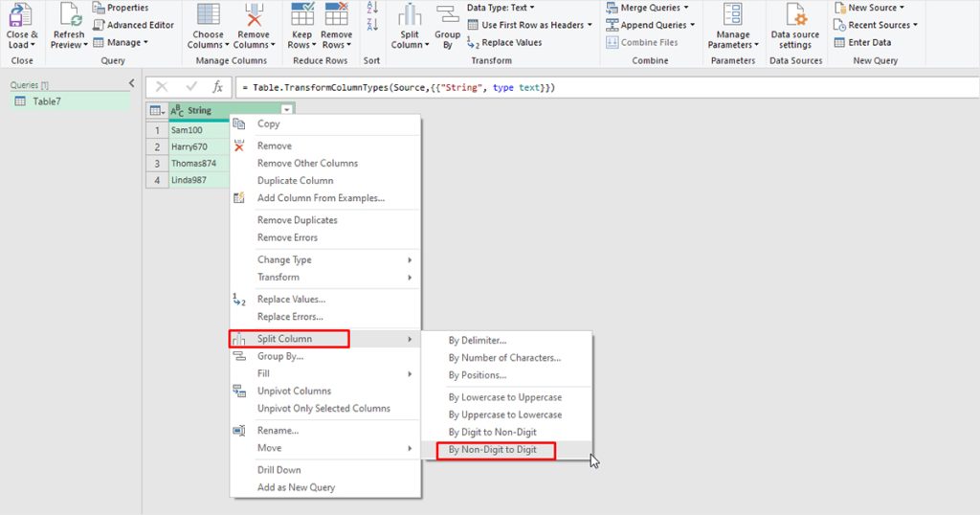Collapse the Queries pane arrow

click(x=131, y=83)
